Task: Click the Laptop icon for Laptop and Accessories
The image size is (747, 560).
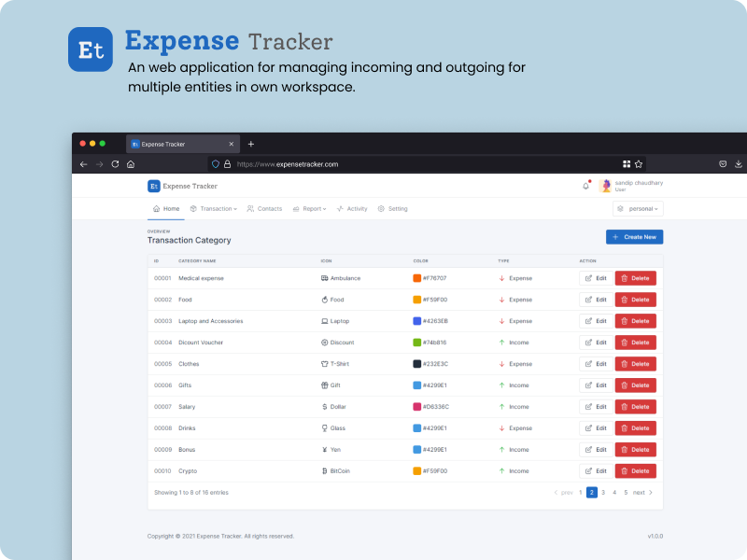Action: click(x=324, y=321)
